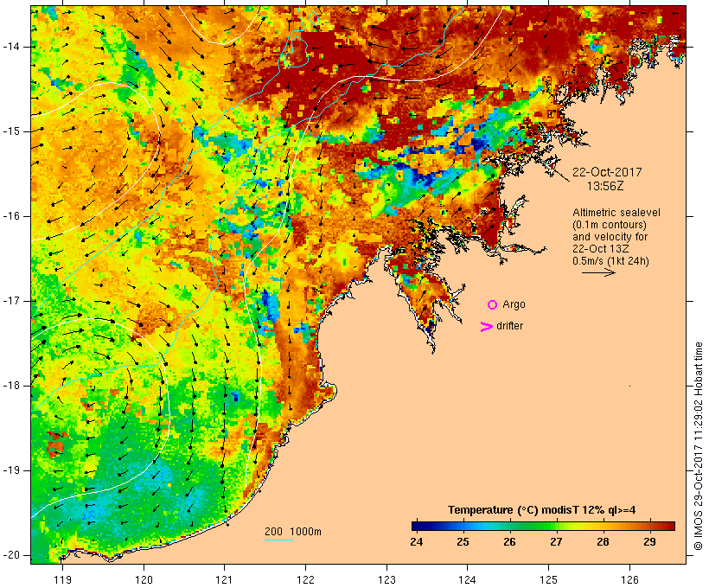Click the latitude axis label '-20'
Image resolution: width=709 pixels, height=588 pixels.
point(11,555)
